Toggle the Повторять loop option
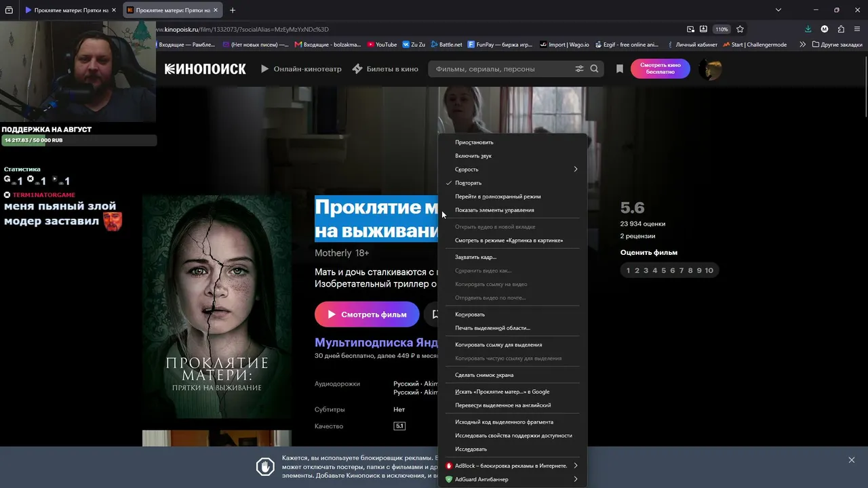This screenshot has height=488, width=868. [512, 183]
